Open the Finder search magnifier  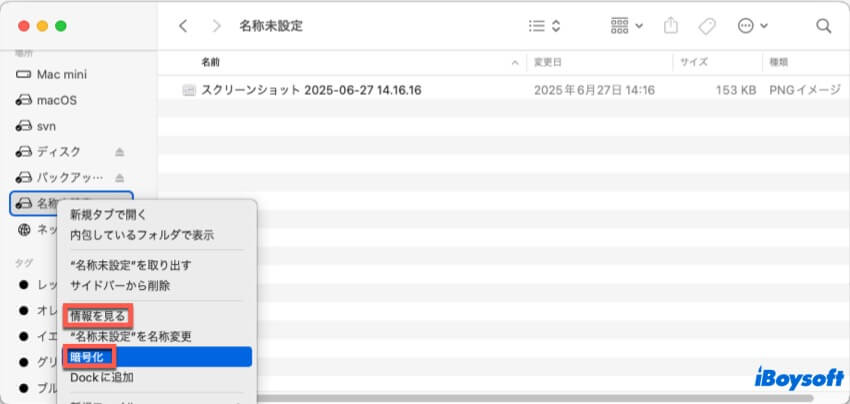823,26
